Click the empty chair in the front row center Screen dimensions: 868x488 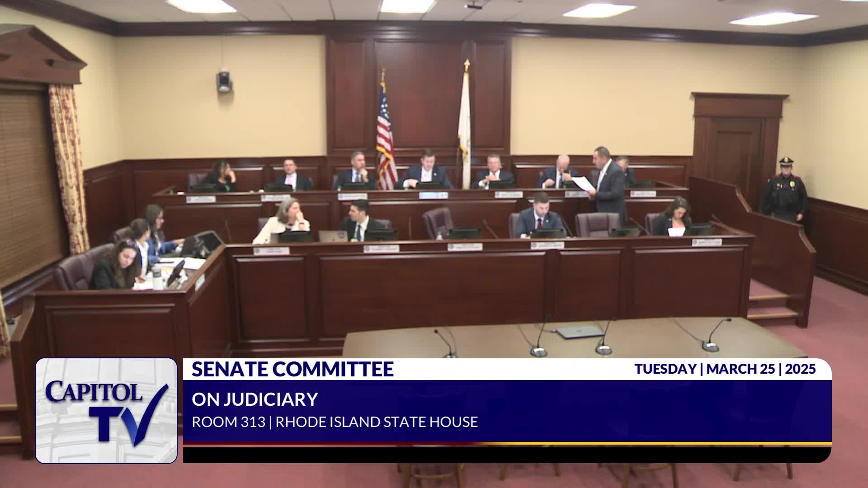[x=437, y=222]
